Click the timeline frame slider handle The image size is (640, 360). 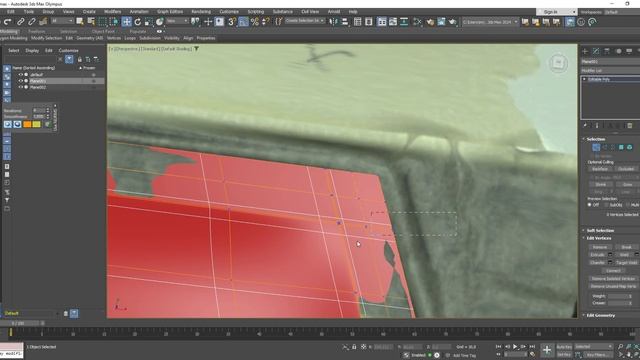20,323
